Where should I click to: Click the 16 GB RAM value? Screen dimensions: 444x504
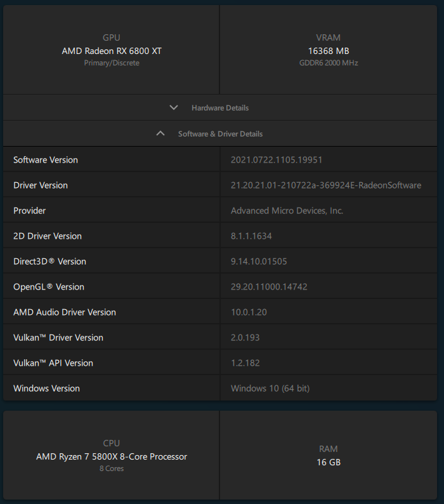point(329,462)
